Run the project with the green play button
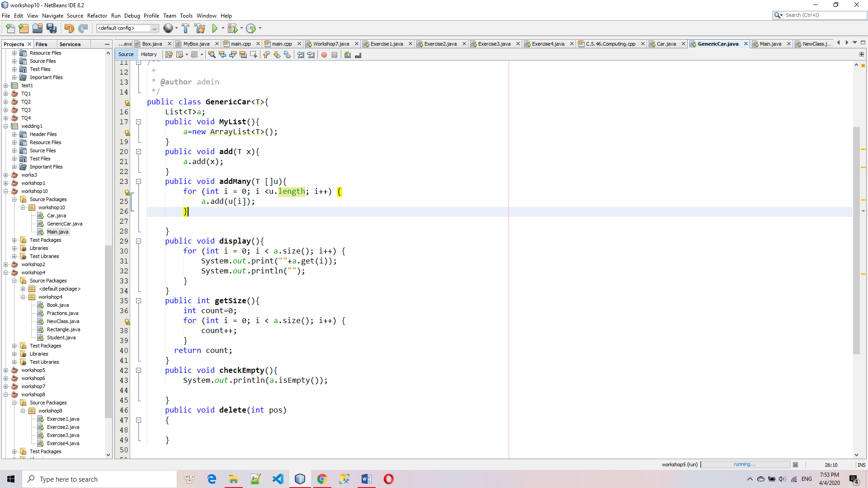 (x=215, y=28)
